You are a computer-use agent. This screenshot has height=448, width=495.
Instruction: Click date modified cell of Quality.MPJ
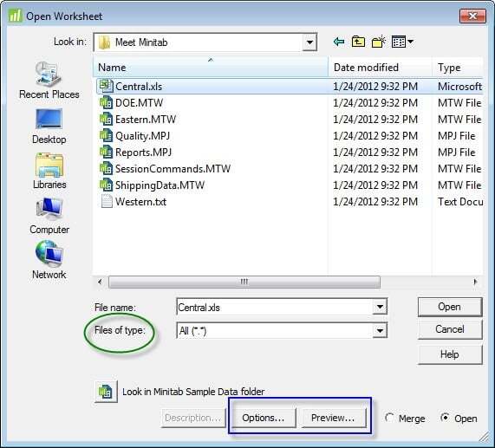point(375,136)
